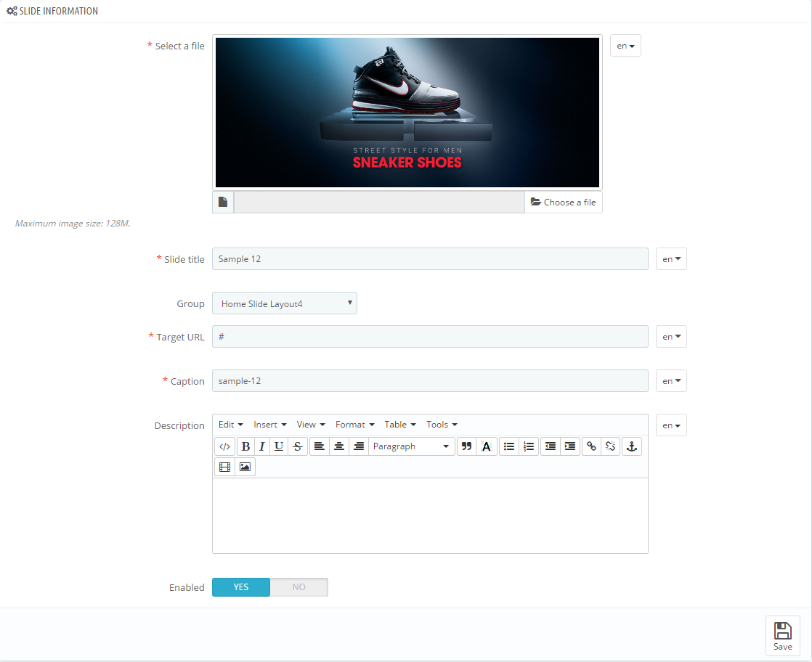Insert video using film strip icon
This screenshot has width=812, height=662.
[224, 467]
